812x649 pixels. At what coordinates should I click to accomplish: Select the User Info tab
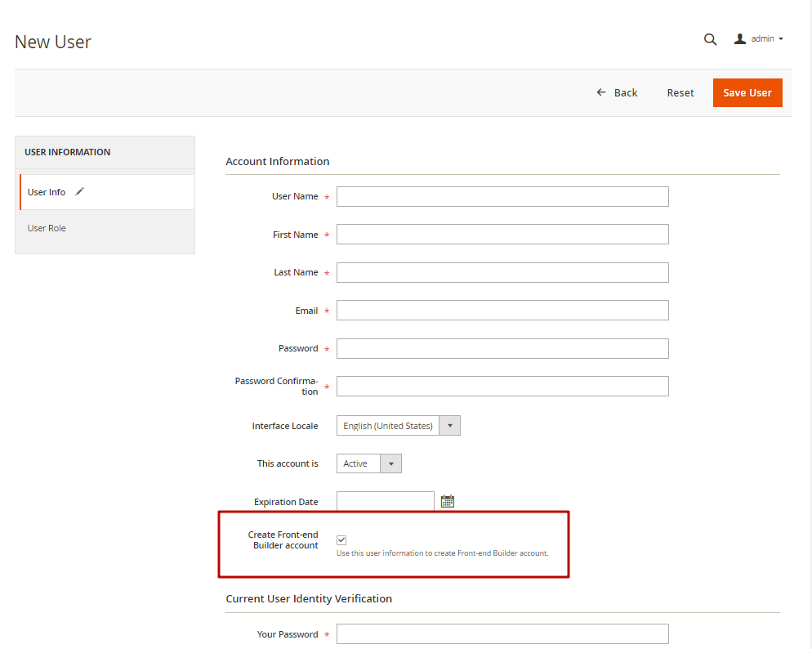pos(47,192)
